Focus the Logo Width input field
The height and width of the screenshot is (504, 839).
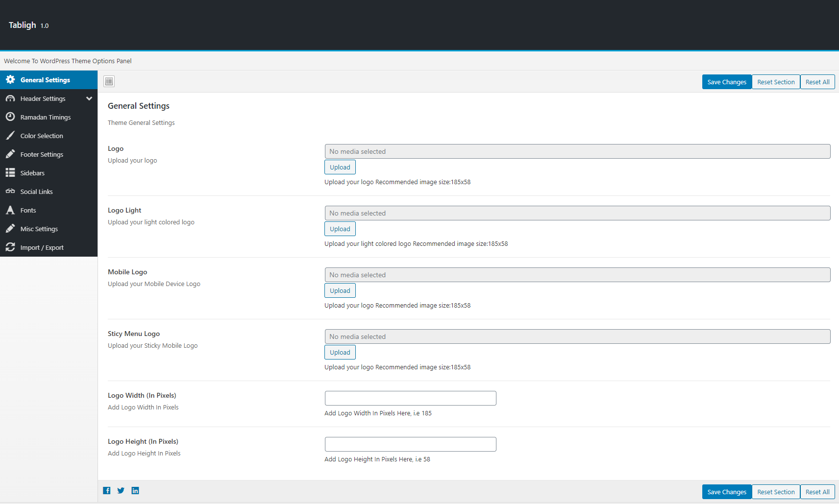point(411,398)
